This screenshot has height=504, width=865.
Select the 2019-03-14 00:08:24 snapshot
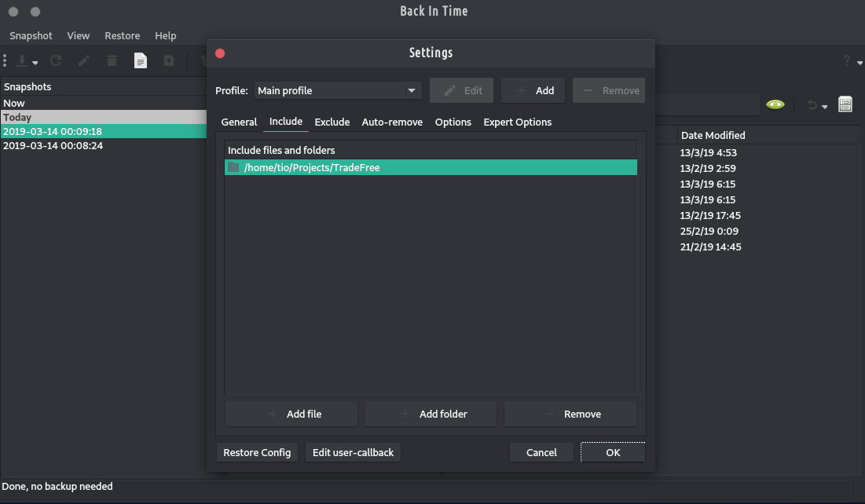[53, 145]
